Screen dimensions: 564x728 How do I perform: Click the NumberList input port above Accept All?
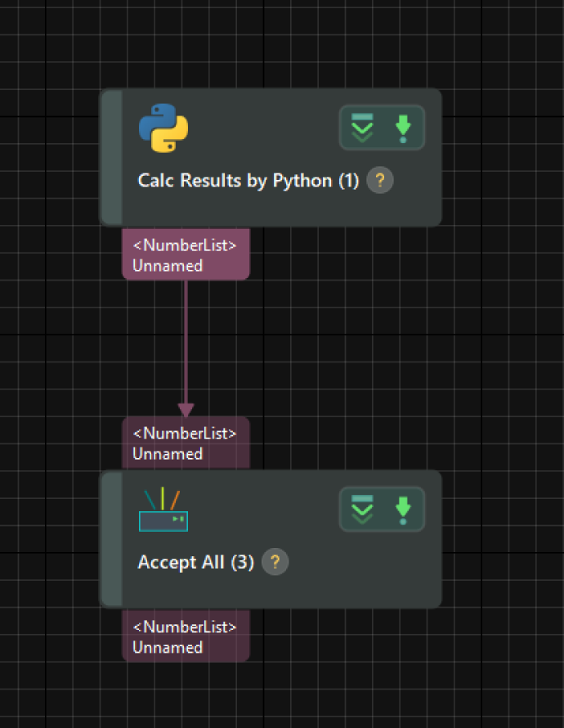point(185,443)
